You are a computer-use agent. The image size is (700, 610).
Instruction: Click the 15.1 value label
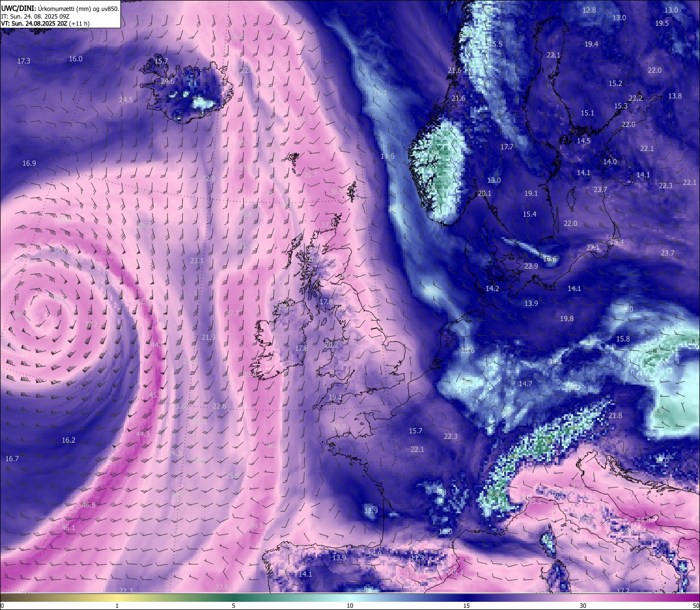click(587, 113)
